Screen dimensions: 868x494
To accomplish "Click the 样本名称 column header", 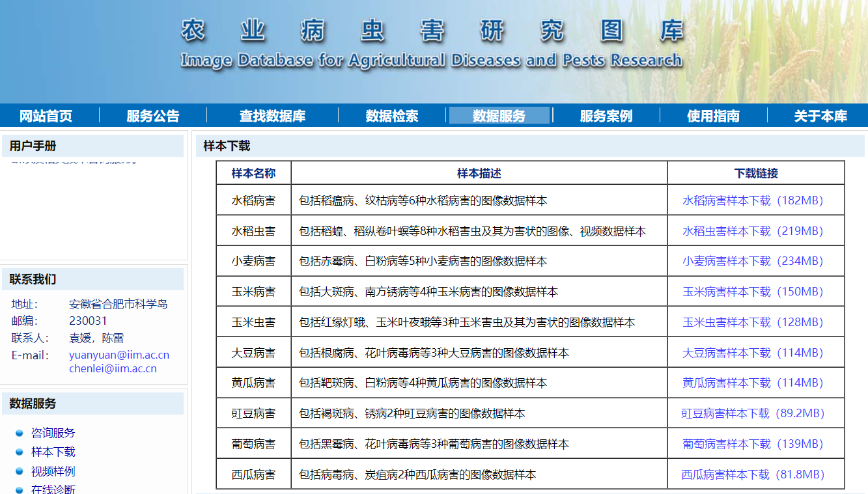I will coord(253,173).
